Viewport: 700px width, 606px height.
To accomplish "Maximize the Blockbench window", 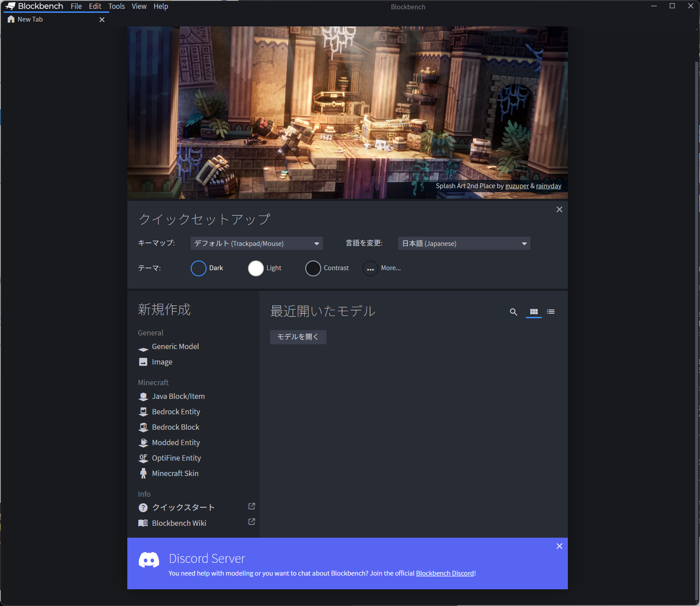I will click(x=672, y=6).
